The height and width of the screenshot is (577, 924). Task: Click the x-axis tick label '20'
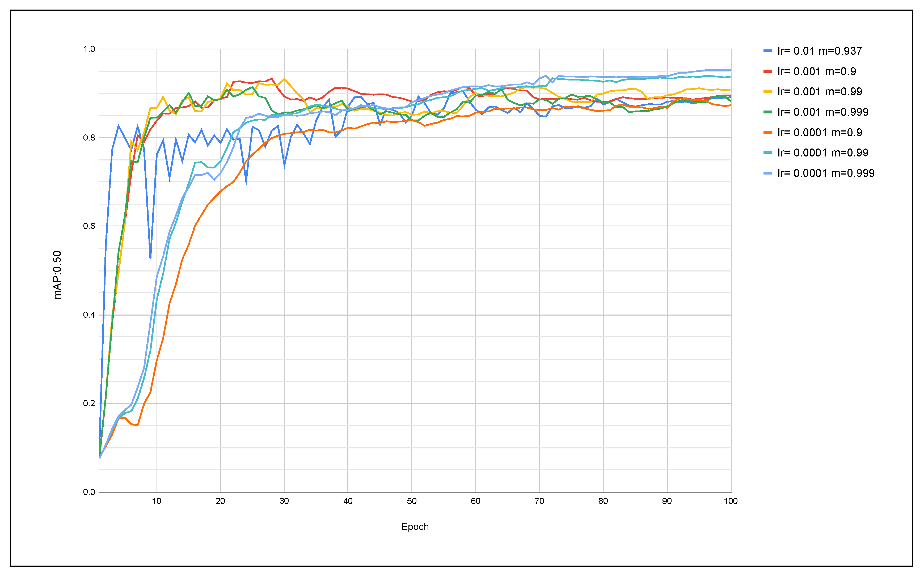pos(220,501)
